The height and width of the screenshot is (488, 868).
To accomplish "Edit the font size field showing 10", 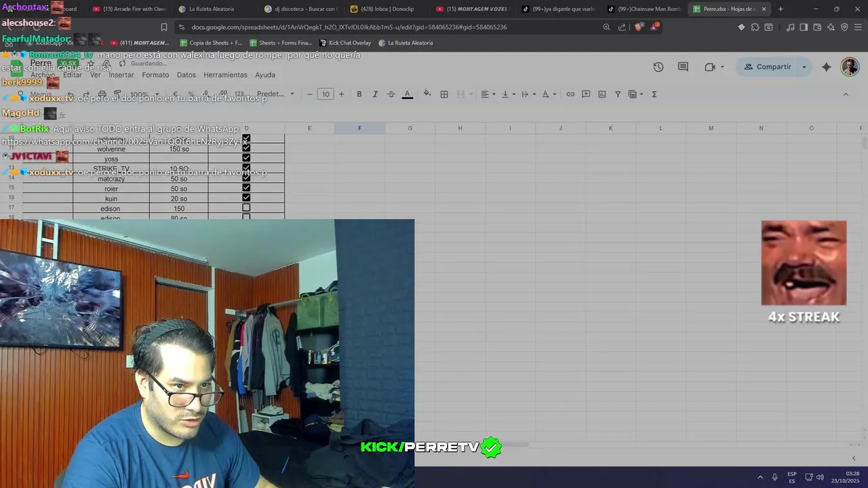I will [x=325, y=94].
